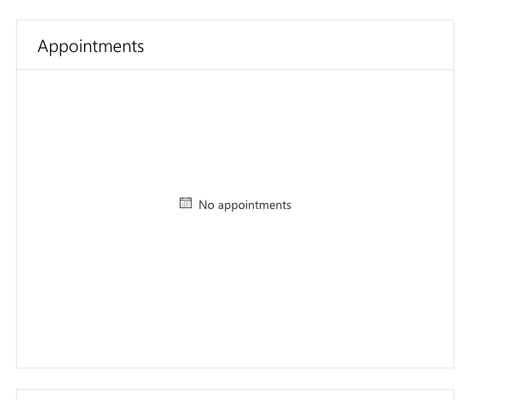Click the Appointments card's bottom border
The width and height of the screenshot is (530, 400).
[x=235, y=368]
